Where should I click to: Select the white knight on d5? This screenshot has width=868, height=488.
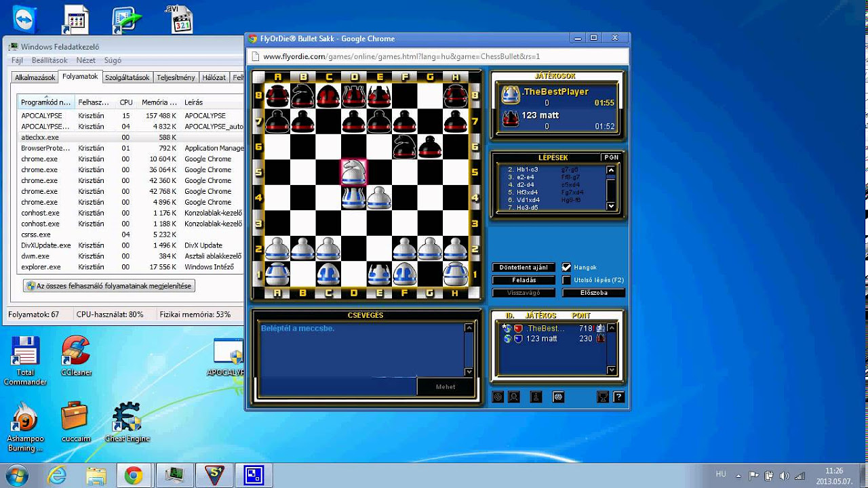(x=353, y=172)
